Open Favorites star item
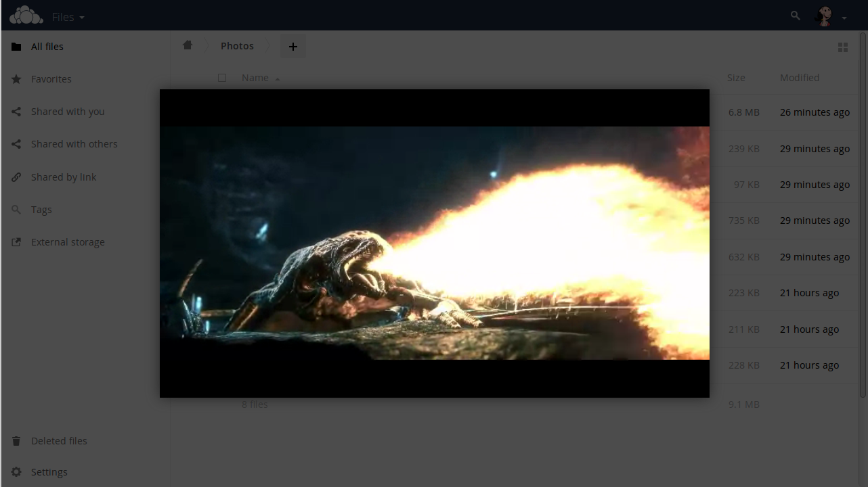The image size is (868, 487). click(x=51, y=79)
